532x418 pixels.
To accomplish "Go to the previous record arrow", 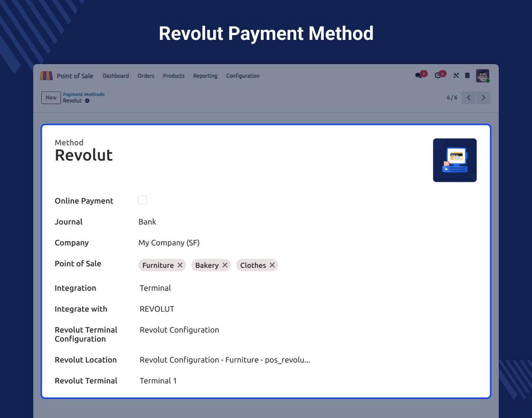I will [x=468, y=98].
